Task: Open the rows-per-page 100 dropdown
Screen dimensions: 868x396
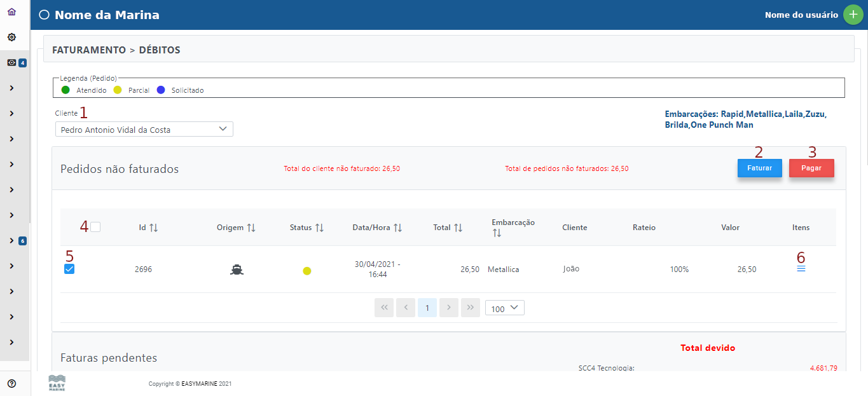Action: click(x=504, y=308)
